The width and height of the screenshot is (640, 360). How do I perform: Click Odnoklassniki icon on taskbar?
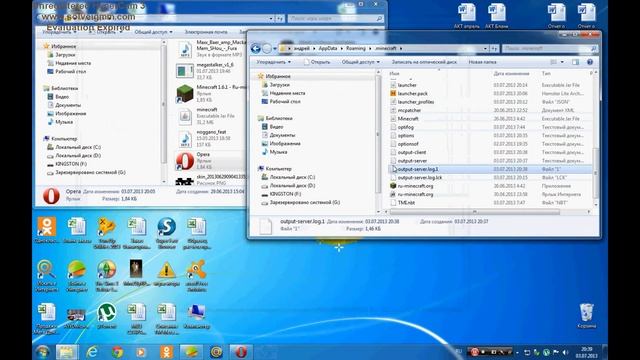tap(167, 352)
